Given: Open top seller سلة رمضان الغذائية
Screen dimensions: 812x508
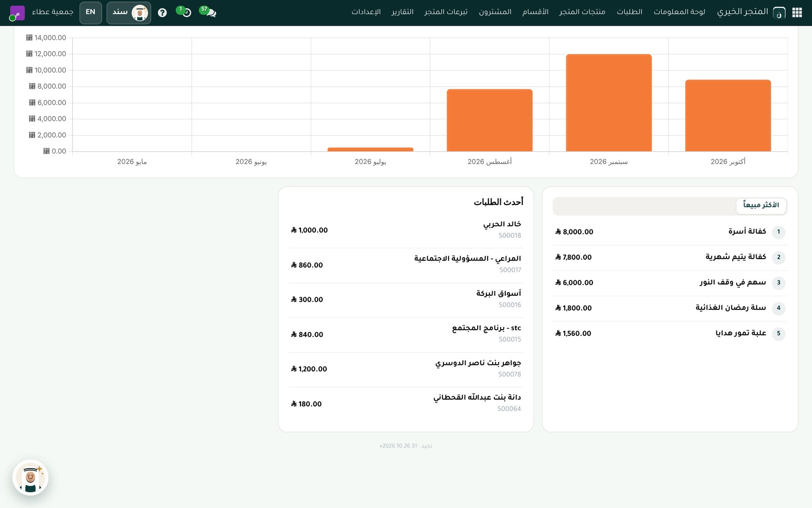Looking at the screenshot, I should pyautogui.click(x=670, y=308).
